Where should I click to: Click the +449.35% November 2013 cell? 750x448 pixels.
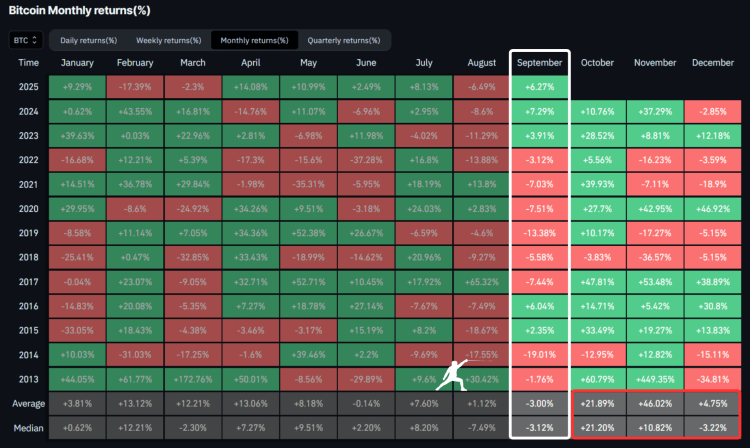click(x=655, y=380)
